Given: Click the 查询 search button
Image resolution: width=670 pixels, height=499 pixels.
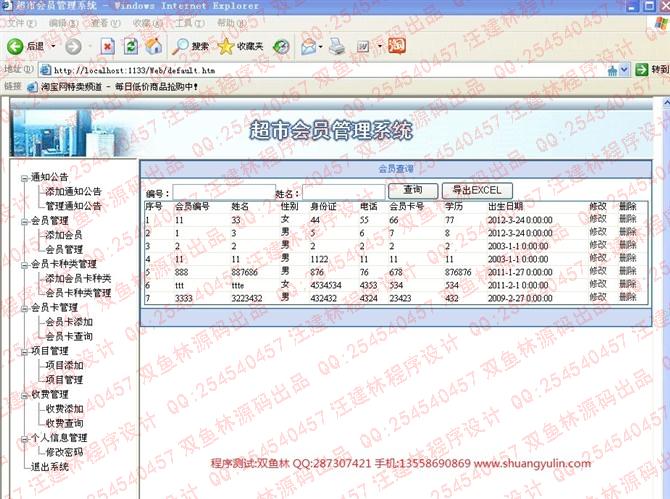Looking at the screenshot, I should pyautogui.click(x=413, y=191).
